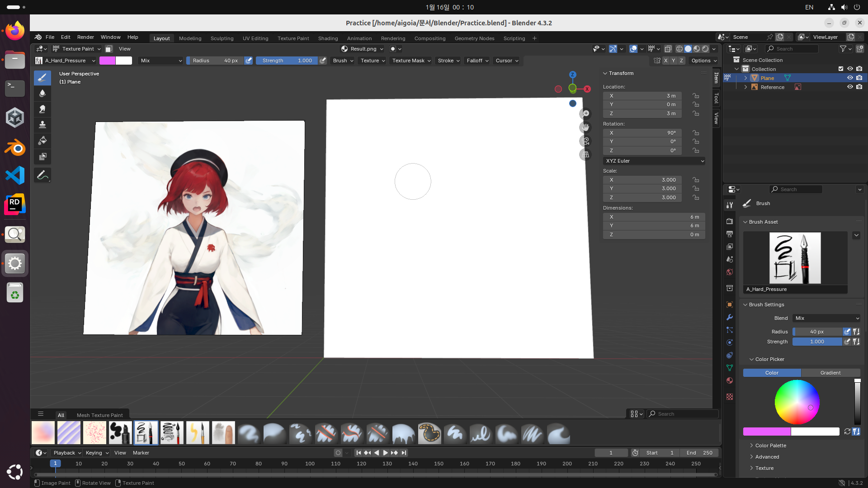The width and height of the screenshot is (868, 488).
Task: Open the Render properties tab icon
Action: (x=729, y=221)
